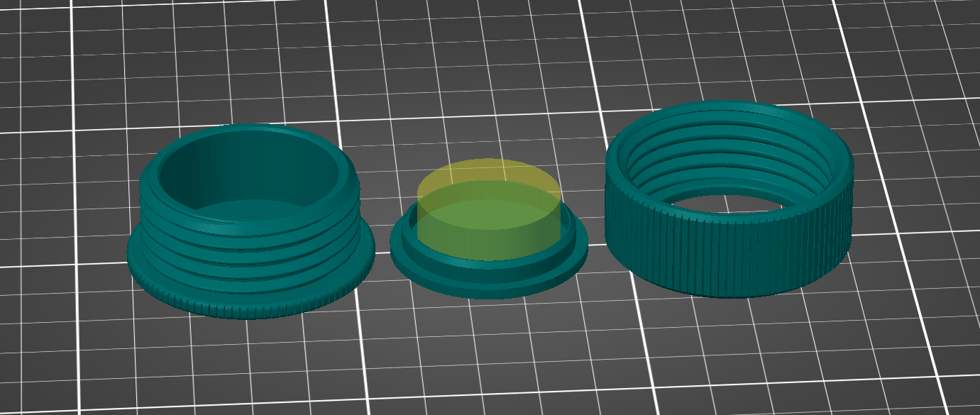Select the yellow translucent cylinder modifier

click(x=489, y=209)
